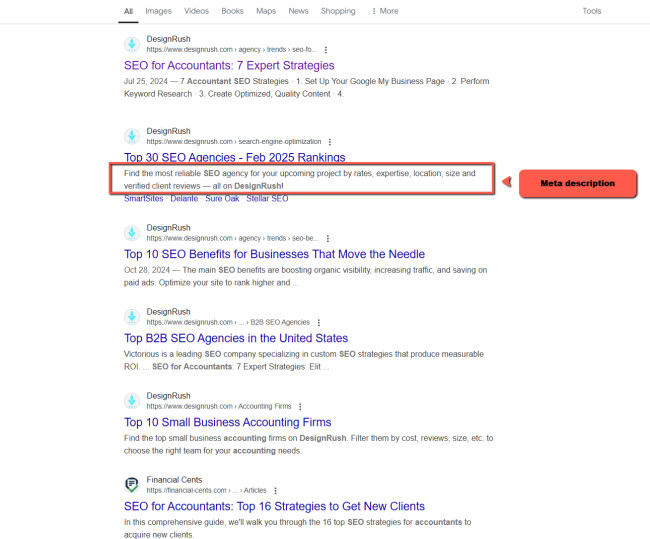
Task: Open the News search tab
Action: click(x=298, y=11)
